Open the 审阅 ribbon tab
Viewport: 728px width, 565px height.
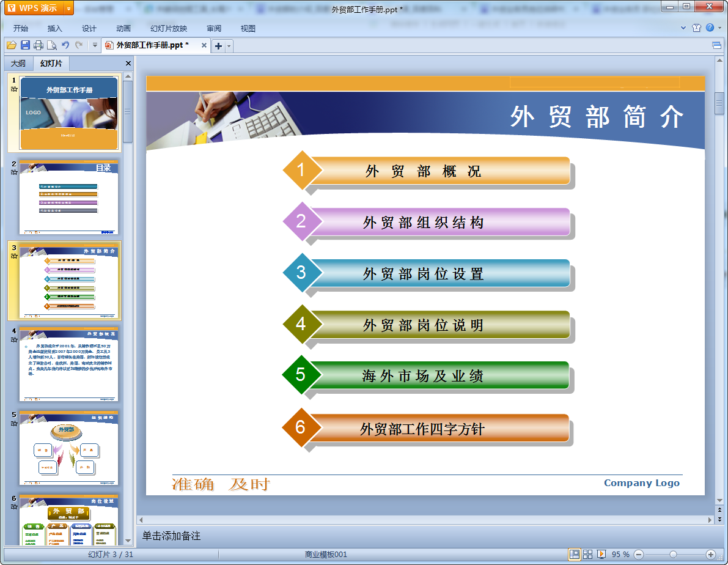(x=214, y=28)
